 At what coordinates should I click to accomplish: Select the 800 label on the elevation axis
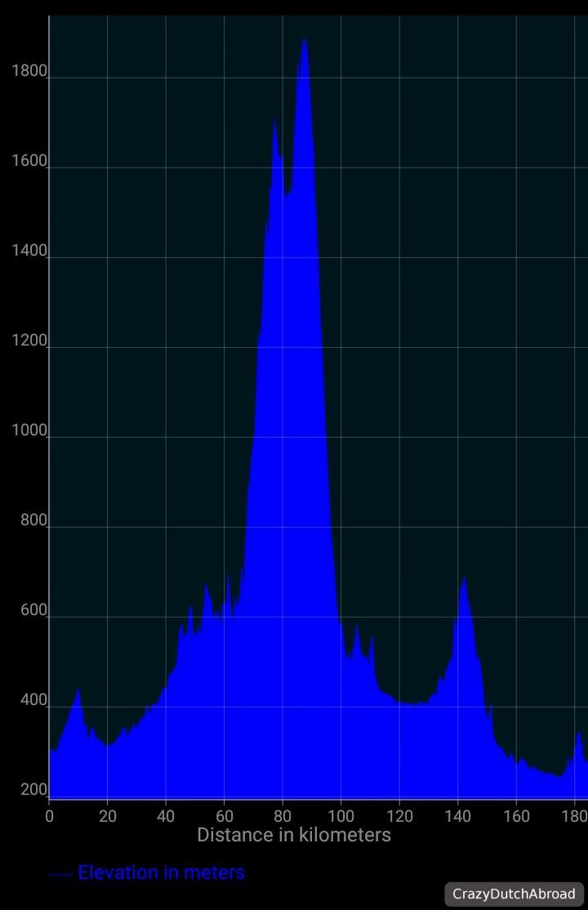(x=33, y=520)
